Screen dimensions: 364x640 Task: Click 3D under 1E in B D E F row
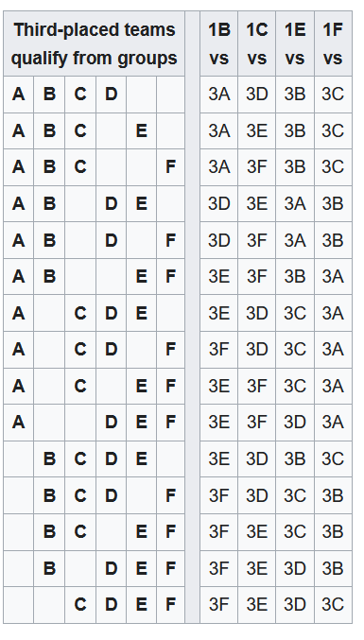click(x=295, y=568)
